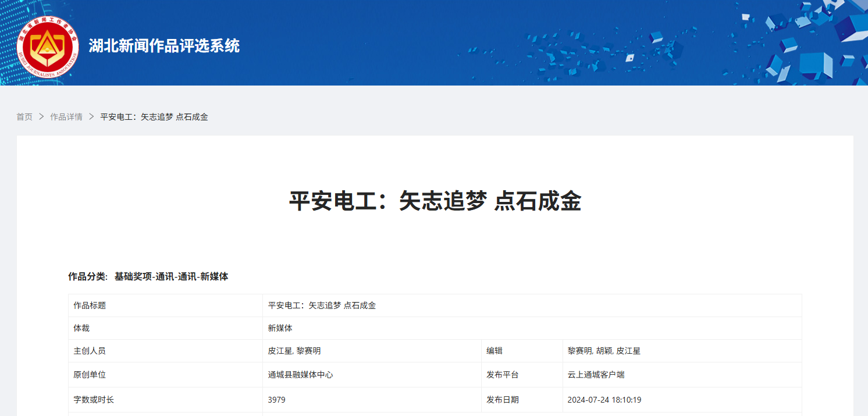The height and width of the screenshot is (416, 868).
Task: Click current breadcrumb 平安电工：矢志追梦 点石成金
Action: pyautogui.click(x=154, y=117)
